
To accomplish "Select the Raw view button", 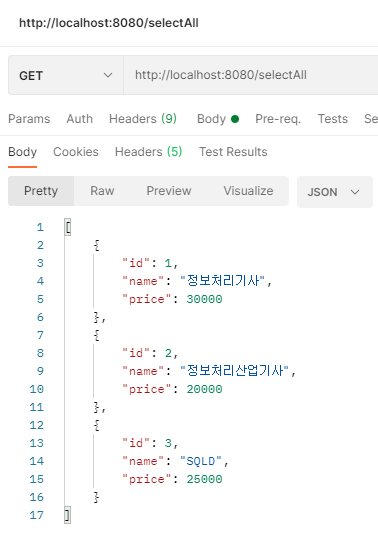I will pyautogui.click(x=102, y=191).
